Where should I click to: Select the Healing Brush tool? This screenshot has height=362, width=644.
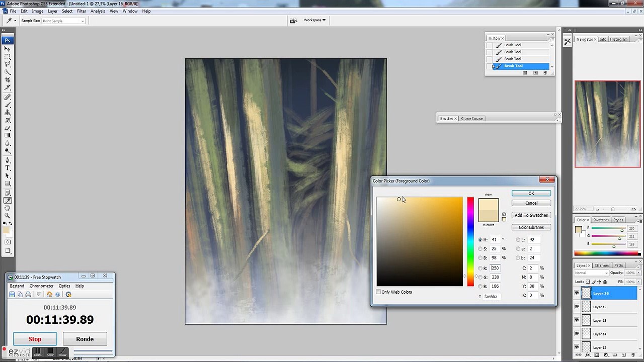click(8, 97)
